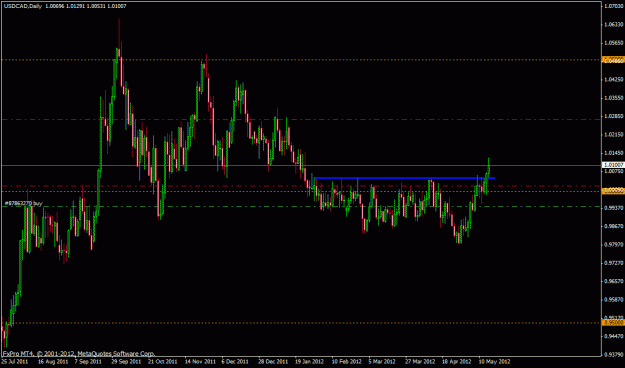625x368 pixels.
Task: Click the 1.06330 price axis label
Action: click(x=614, y=25)
